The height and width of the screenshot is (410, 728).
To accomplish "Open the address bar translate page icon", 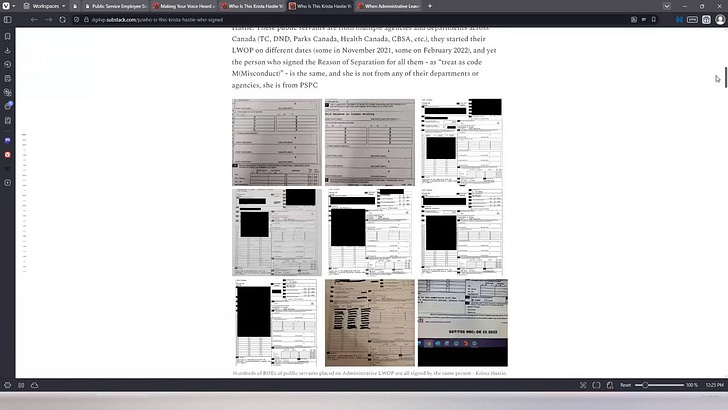I will point(634,20).
